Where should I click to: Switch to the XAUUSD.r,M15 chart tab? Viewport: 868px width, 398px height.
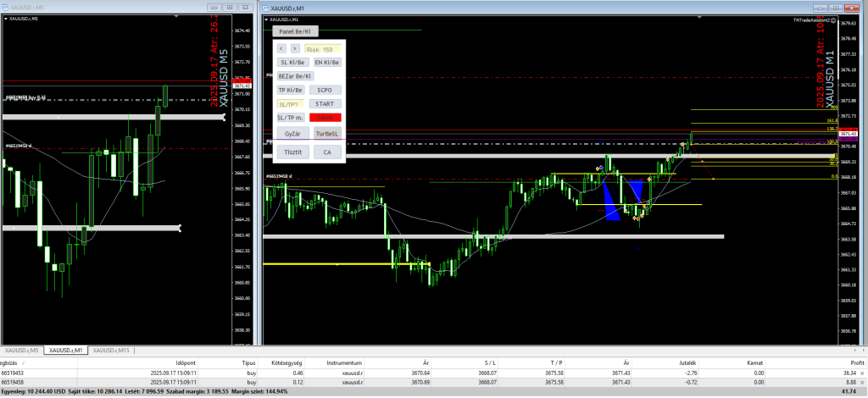(111, 350)
